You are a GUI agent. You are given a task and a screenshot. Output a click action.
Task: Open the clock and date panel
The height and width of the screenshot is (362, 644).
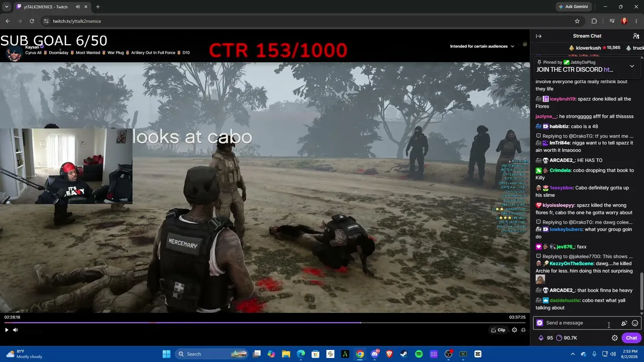629,354
